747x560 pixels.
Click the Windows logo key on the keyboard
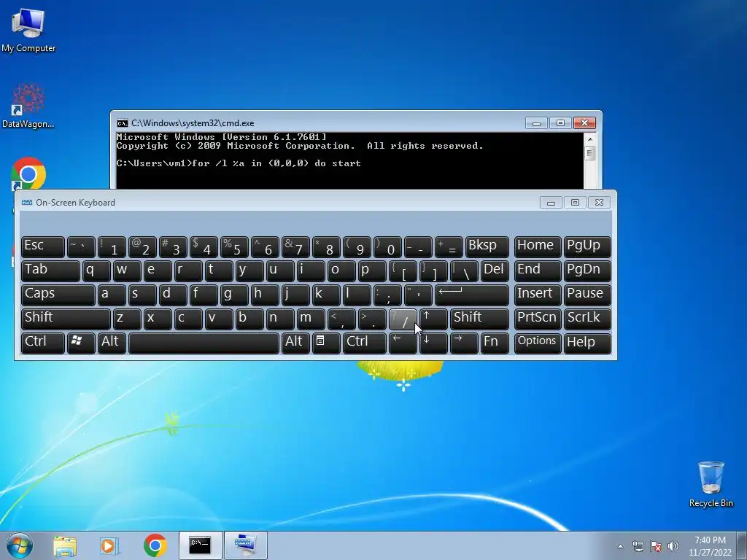coord(82,343)
